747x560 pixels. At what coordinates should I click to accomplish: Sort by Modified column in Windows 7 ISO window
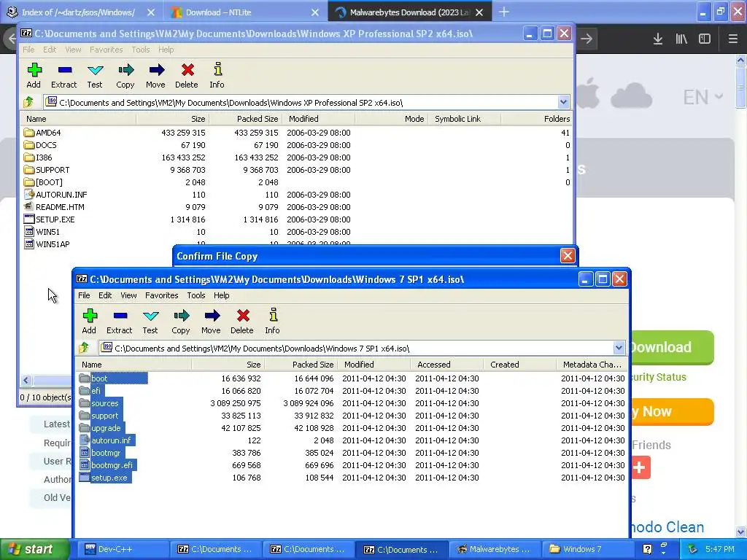pyautogui.click(x=373, y=365)
